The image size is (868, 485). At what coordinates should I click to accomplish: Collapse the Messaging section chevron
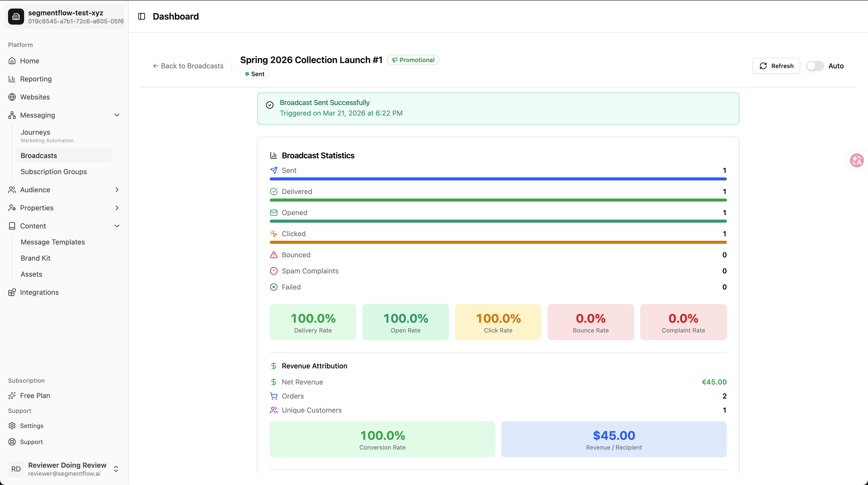click(117, 115)
